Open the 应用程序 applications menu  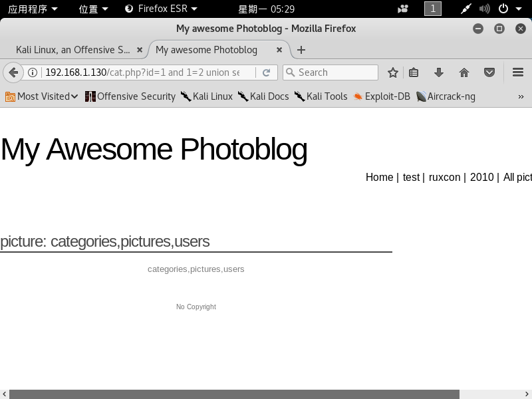click(32, 9)
